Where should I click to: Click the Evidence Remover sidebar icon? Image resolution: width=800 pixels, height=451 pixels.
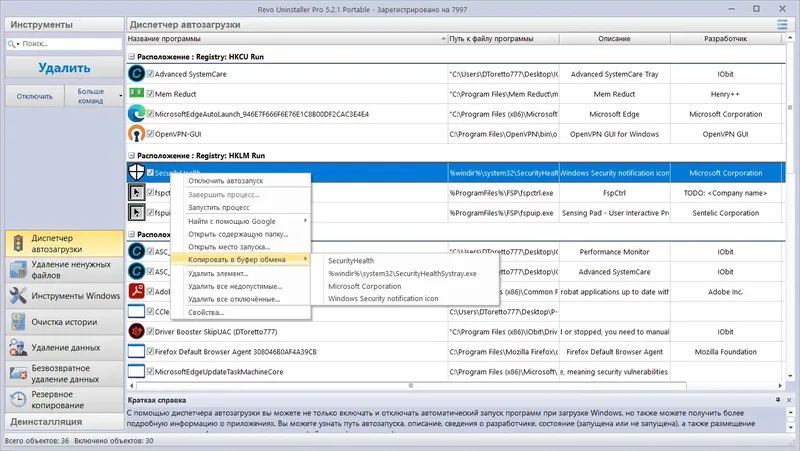[x=18, y=347]
